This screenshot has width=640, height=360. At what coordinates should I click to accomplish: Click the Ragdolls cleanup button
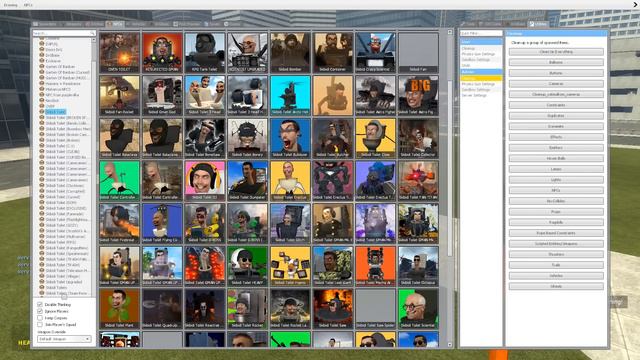556,222
